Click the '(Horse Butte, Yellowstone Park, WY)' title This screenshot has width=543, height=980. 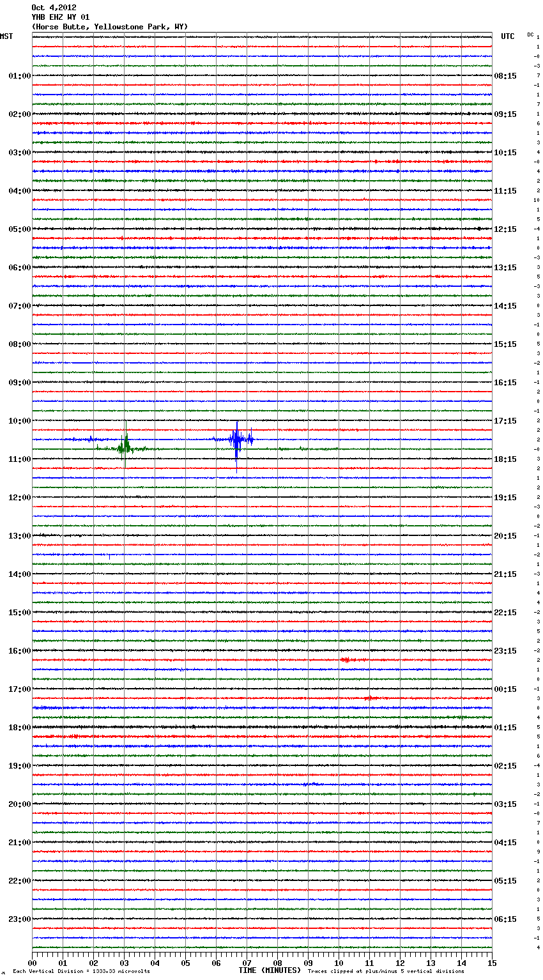pyautogui.click(x=110, y=27)
